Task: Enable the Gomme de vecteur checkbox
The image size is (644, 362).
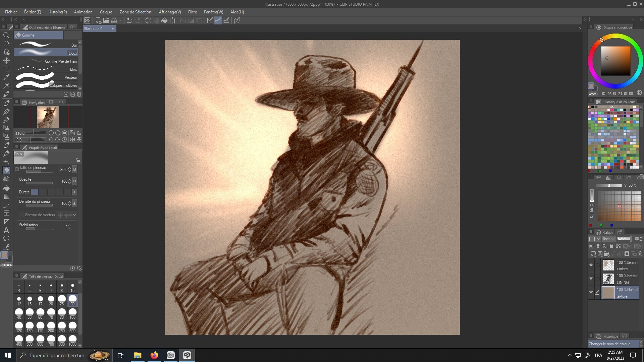Action: coord(21,215)
